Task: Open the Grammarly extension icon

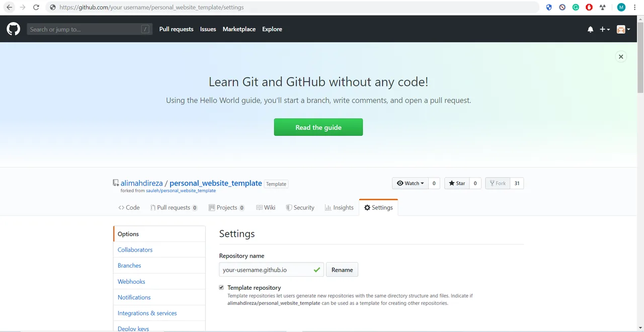Action: point(576,8)
